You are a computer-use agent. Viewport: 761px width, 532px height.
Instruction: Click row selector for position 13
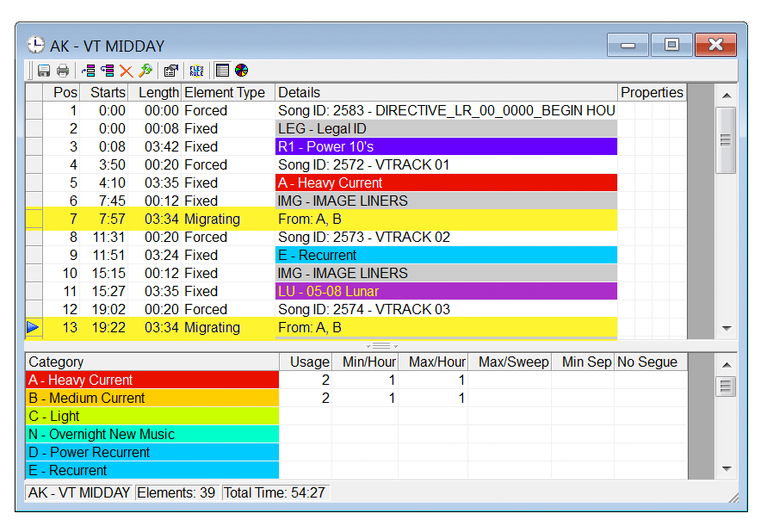[x=34, y=327]
